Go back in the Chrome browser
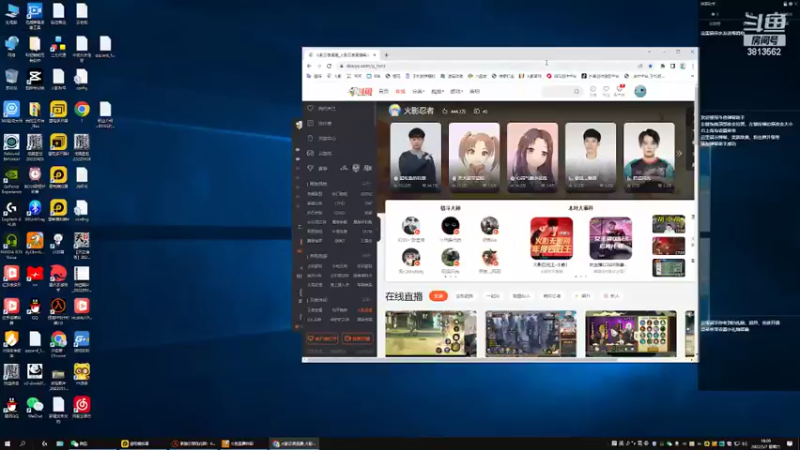 click(309, 66)
